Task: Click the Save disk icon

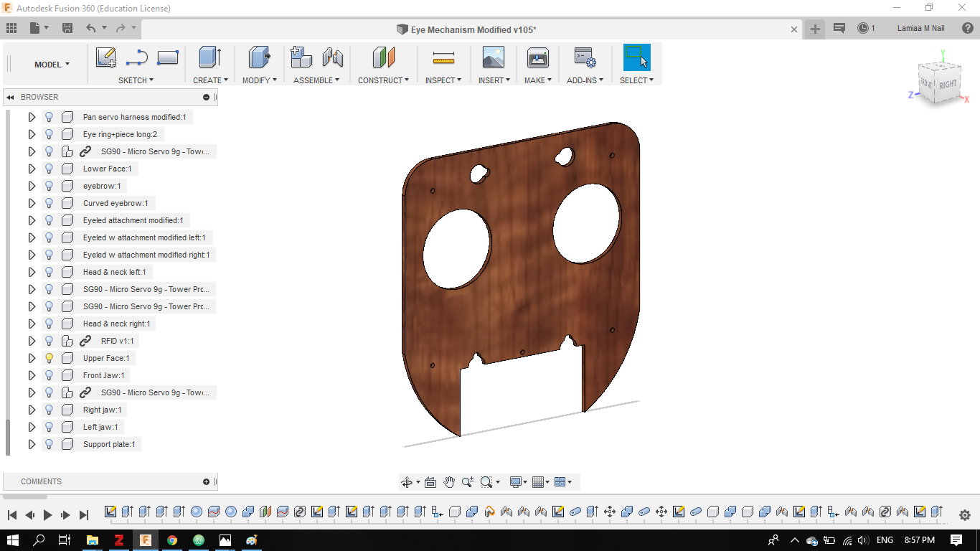Action: pos(67,28)
